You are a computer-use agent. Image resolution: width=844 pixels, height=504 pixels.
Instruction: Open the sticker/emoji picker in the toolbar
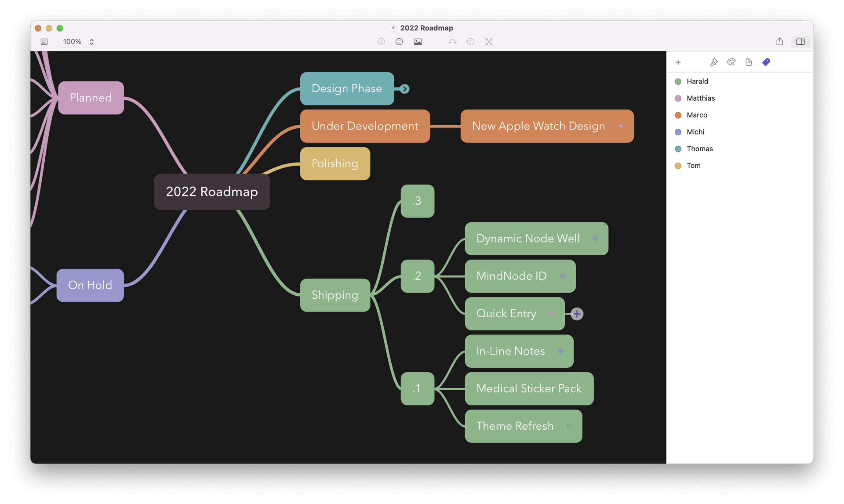(x=399, y=41)
